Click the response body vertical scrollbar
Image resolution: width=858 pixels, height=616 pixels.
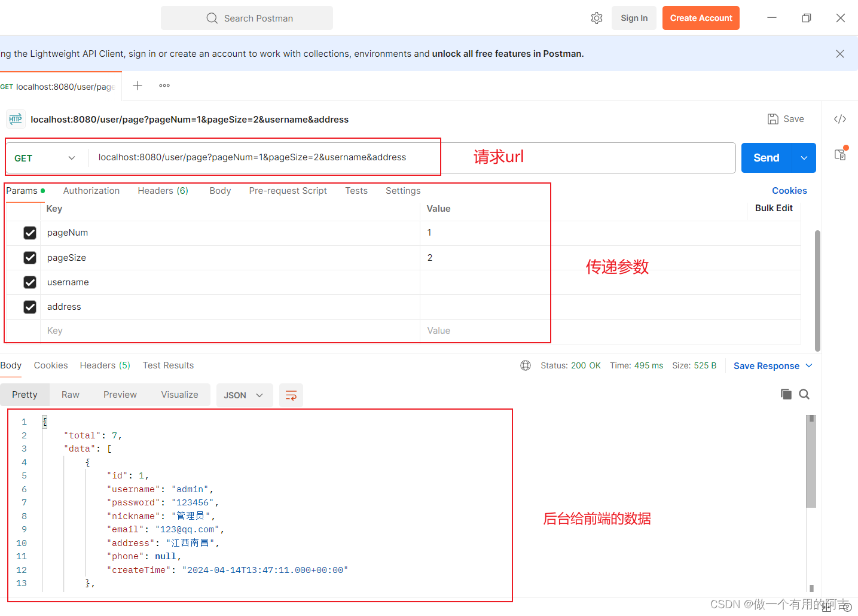[811, 461]
